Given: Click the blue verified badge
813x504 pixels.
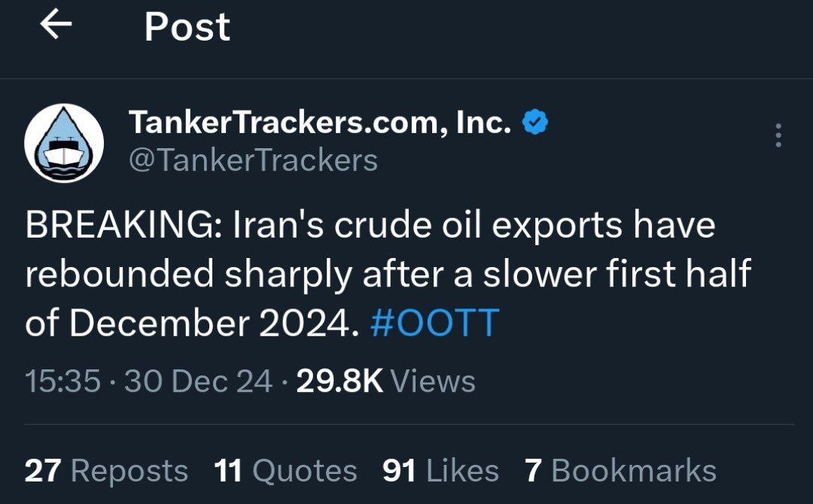Looking at the screenshot, I should pos(535,122).
